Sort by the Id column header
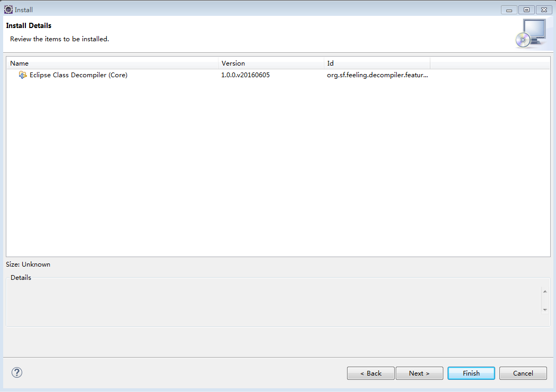 pos(377,63)
